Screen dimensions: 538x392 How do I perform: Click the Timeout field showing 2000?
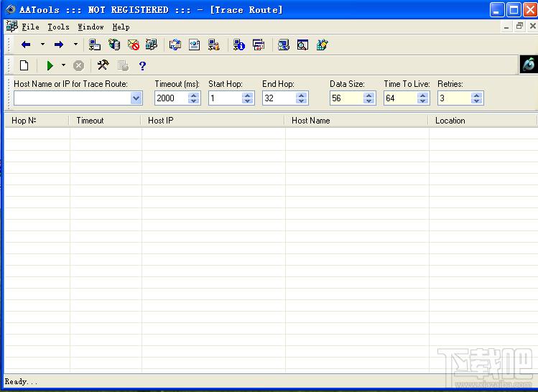[x=172, y=98]
